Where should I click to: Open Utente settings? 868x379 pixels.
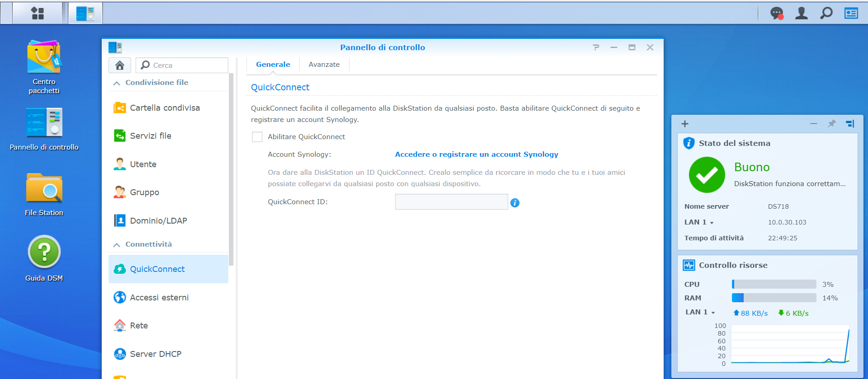pyautogui.click(x=168, y=164)
